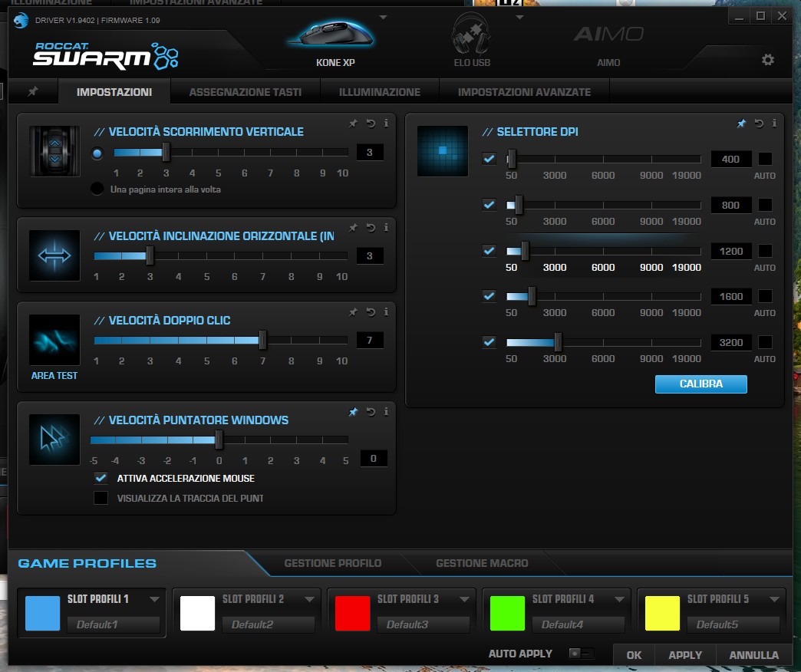Screen dimensions: 801x672
Task: Click the double-click speed slider handle
Action: pyautogui.click(x=262, y=340)
